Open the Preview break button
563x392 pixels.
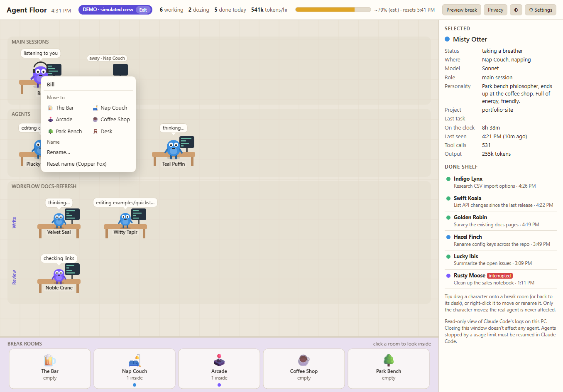(462, 10)
